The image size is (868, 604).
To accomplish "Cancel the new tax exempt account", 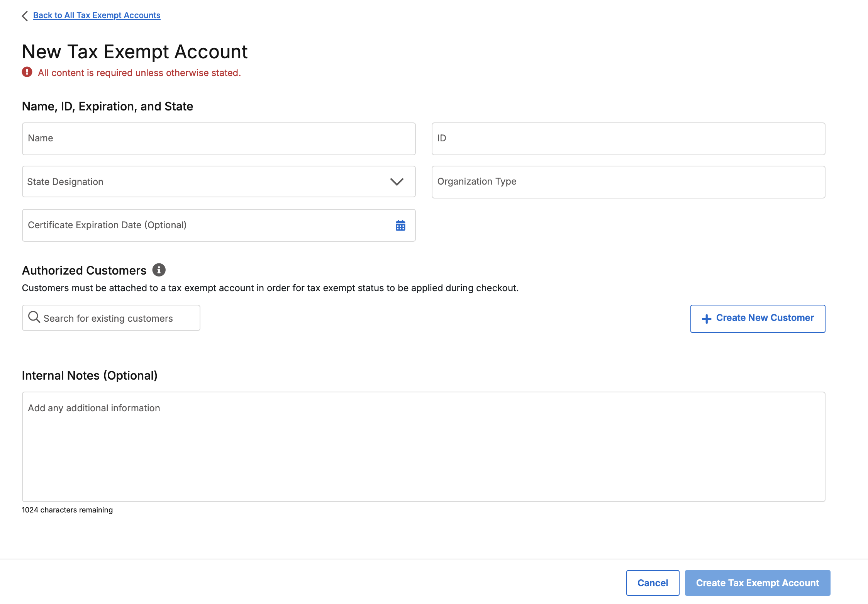I will 653,583.
